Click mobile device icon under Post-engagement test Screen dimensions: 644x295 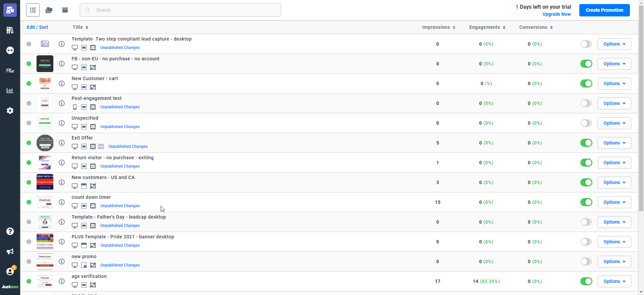click(x=75, y=107)
